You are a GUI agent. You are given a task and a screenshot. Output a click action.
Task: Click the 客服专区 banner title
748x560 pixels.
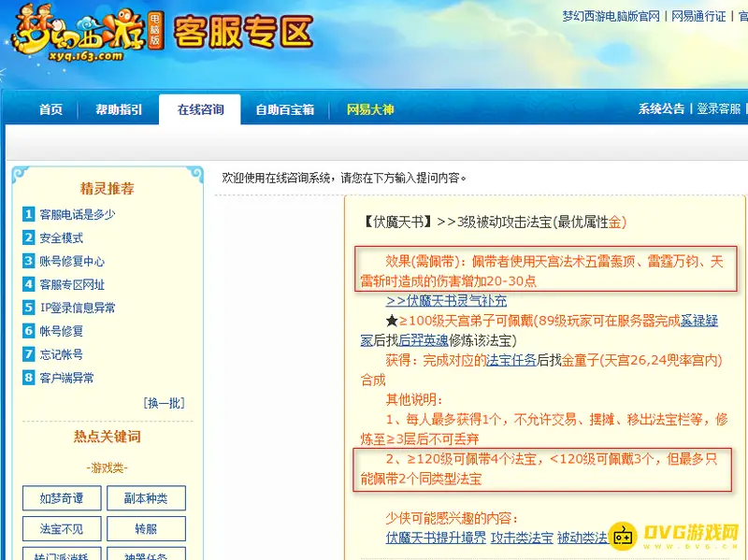pyautogui.click(x=243, y=33)
